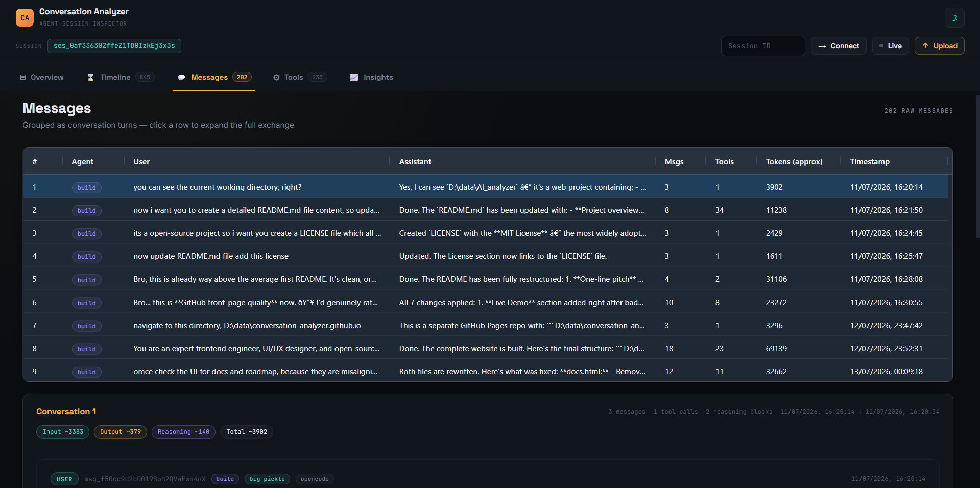980x488 pixels.
Task: Click the Overview tab icon
Action: pos(23,77)
